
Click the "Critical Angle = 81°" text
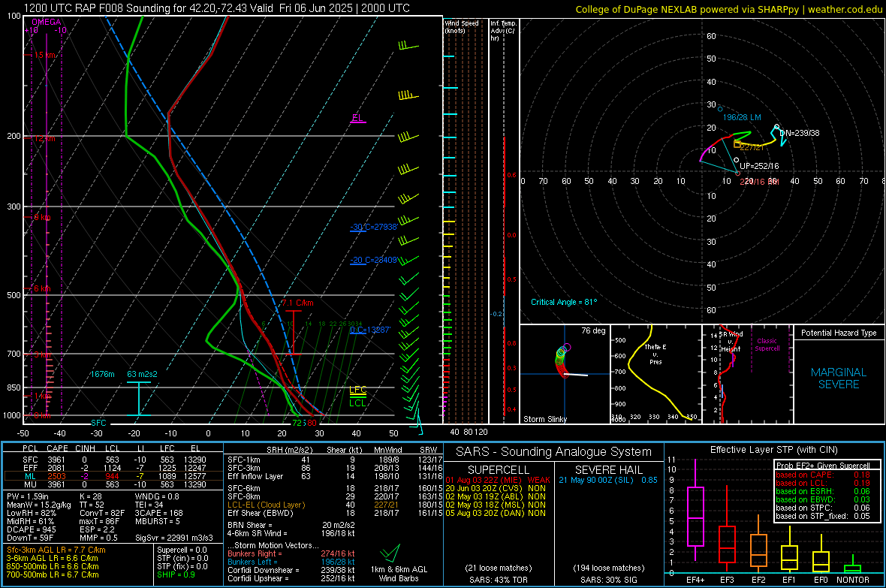tap(564, 302)
